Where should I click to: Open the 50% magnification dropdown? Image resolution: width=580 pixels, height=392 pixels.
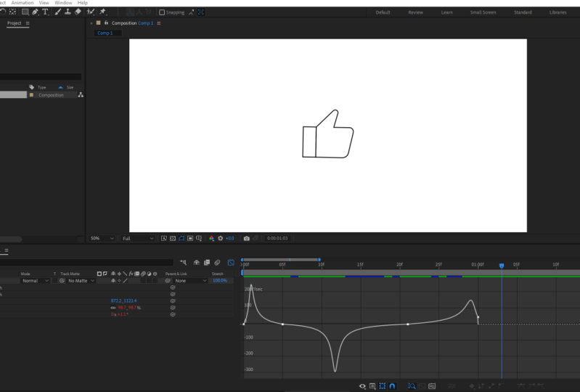102,238
